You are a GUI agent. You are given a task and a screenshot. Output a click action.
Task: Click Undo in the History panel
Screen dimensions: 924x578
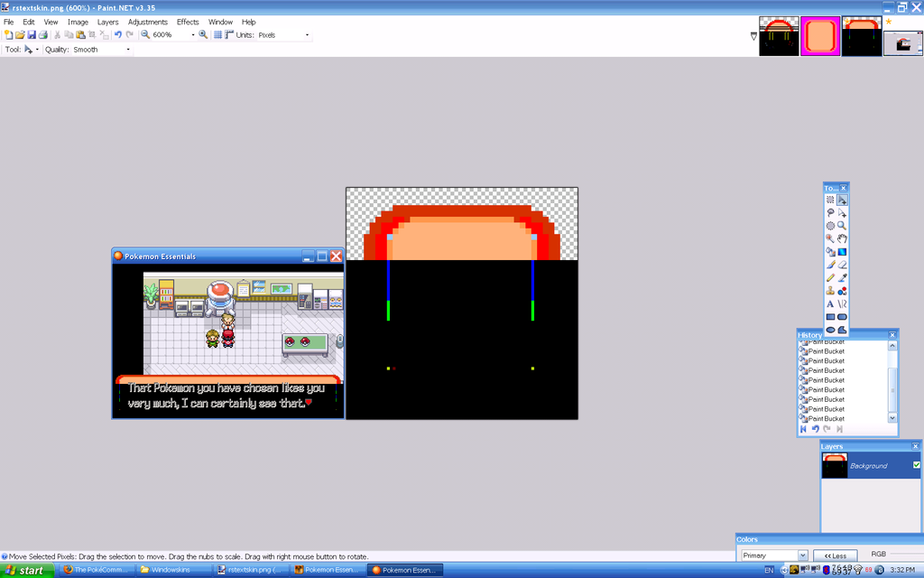816,429
